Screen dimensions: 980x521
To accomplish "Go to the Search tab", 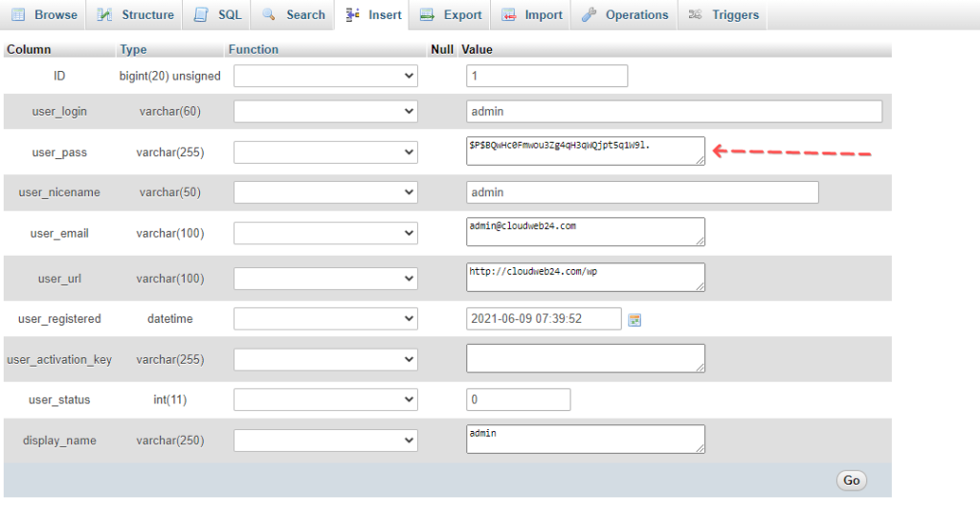I will click(294, 15).
